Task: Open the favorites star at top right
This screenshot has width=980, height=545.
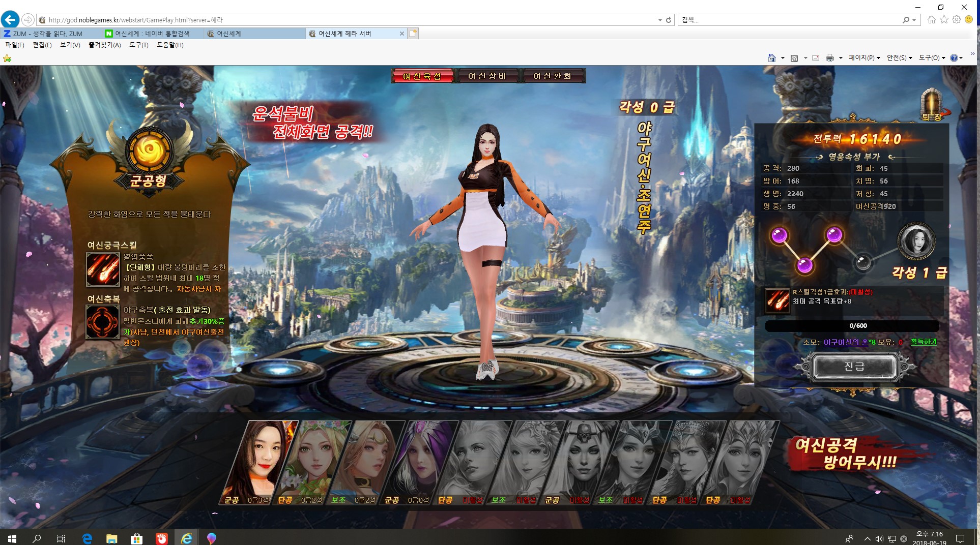Action: pos(944,20)
